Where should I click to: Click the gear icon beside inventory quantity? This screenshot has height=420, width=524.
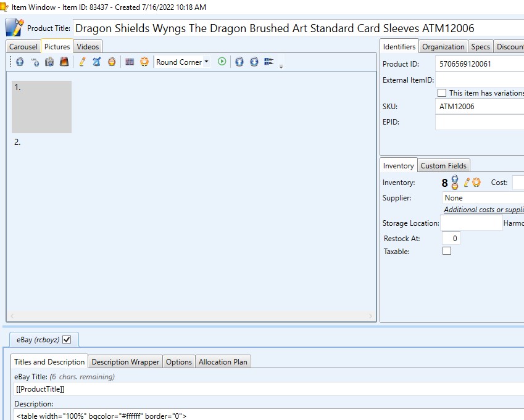(x=476, y=183)
